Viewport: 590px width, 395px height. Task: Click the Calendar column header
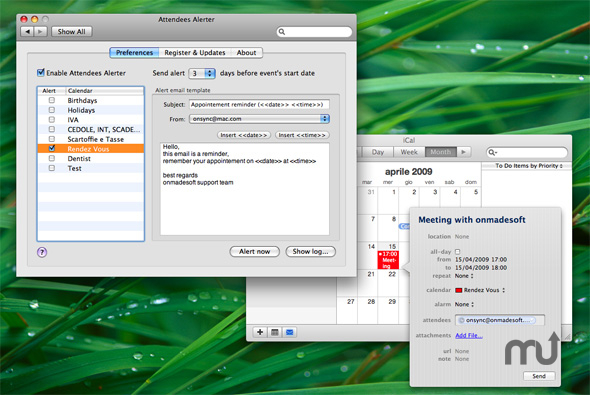105,91
